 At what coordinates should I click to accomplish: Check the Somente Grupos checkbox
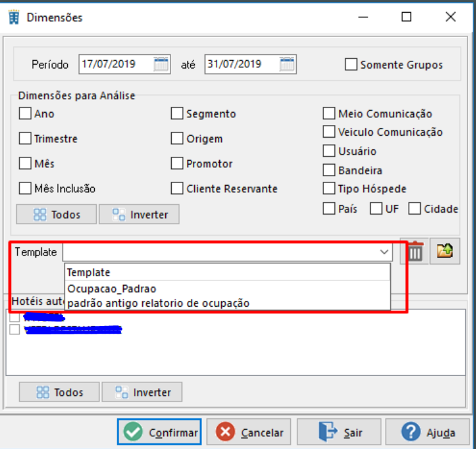pyautogui.click(x=351, y=64)
